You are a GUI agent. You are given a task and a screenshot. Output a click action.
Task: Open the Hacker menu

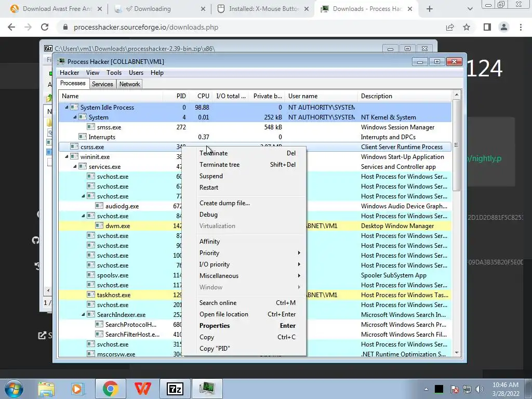pyautogui.click(x=69, y=73)
